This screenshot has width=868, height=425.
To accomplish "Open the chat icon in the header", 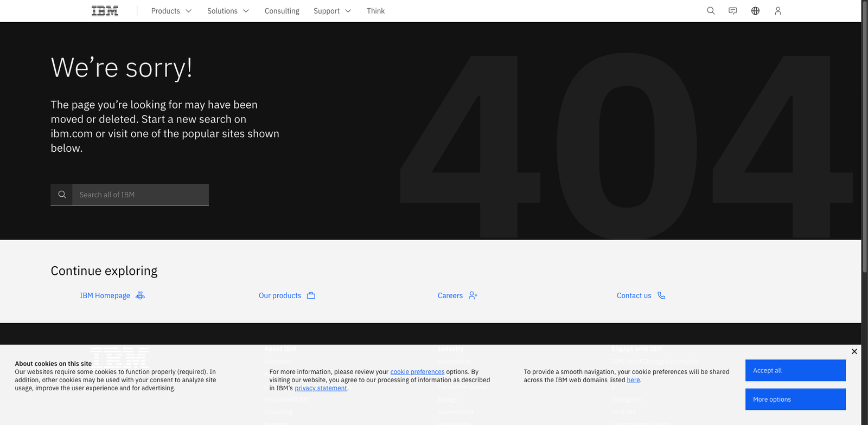I will 733,11.
